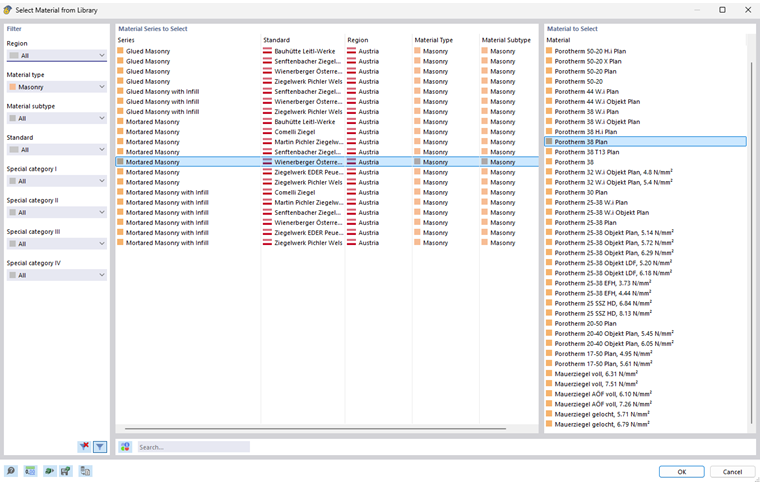Click the Material column header in right panel
The width and height of the screenshot is (760, 485).
tap(558, 40)
